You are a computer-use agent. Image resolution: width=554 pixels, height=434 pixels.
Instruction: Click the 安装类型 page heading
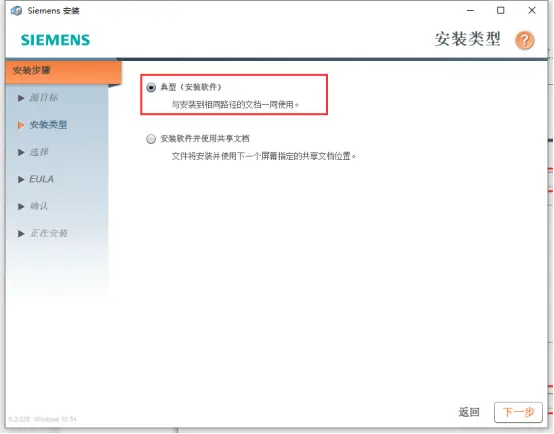click(x=467, y=39)
